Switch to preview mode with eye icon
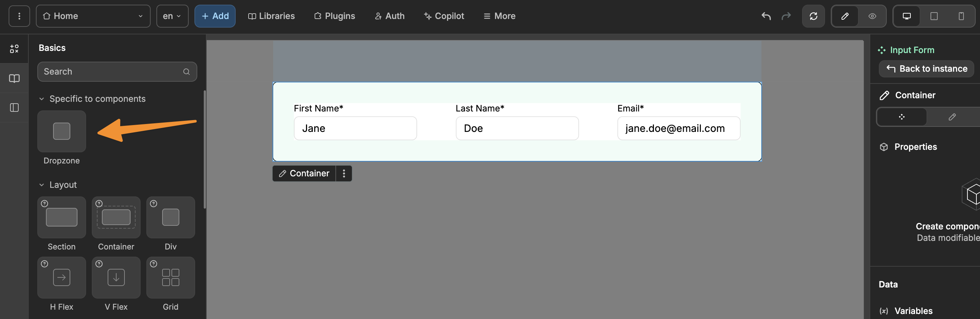Screen dimensions: 980x319 pyautogui.click(x=872, y=16)
